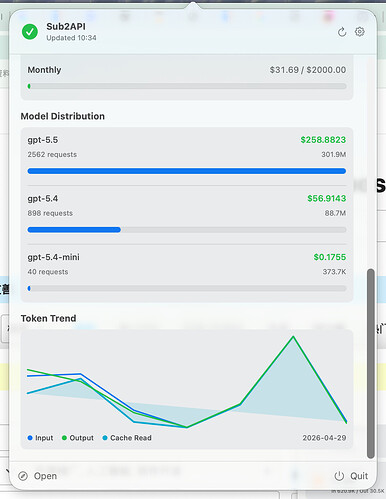This screenshot has width=386, height=499.
Task: Click "$31.69 / $2000.00" monthly amount
Action: coord(308,70)
